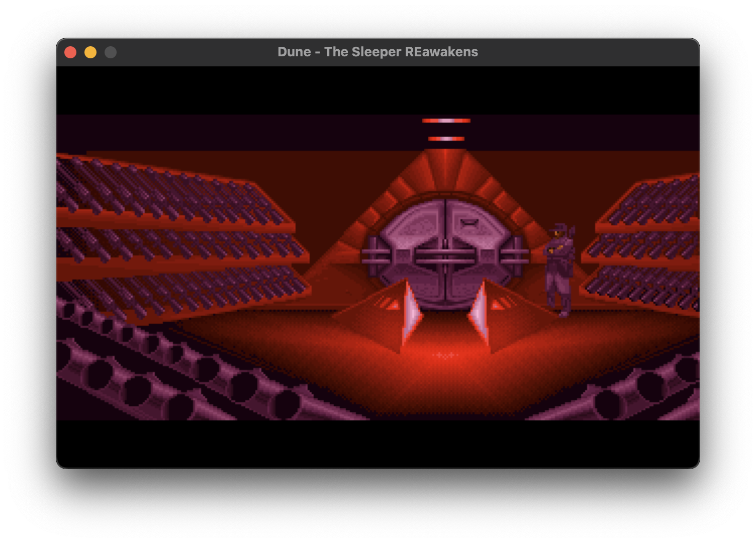756x543 pixels.
Task: Click the crosshair marker on the red floor
Action: pos(445,355)
